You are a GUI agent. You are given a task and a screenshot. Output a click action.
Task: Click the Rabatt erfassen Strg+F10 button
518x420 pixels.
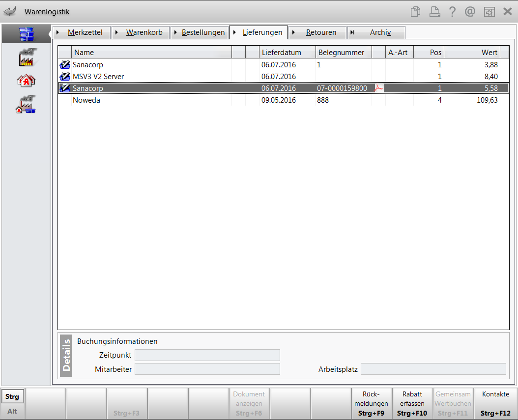tap(412, 403)
